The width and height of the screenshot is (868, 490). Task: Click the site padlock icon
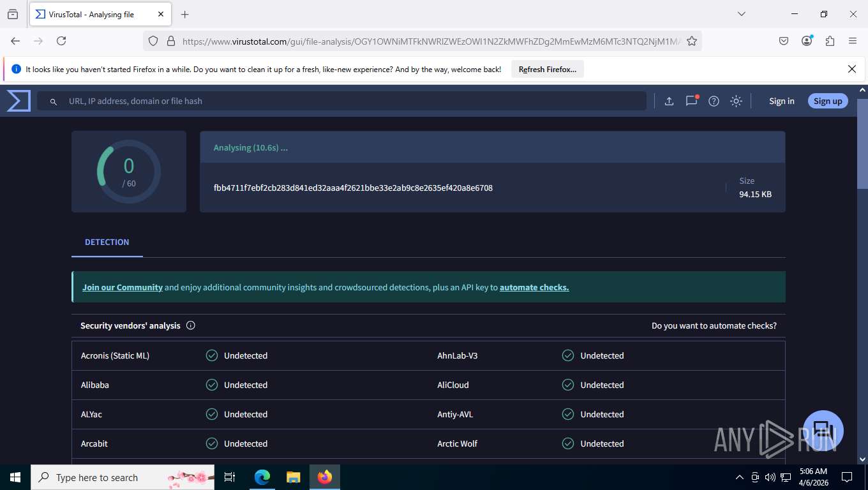[x=171, y=41]
